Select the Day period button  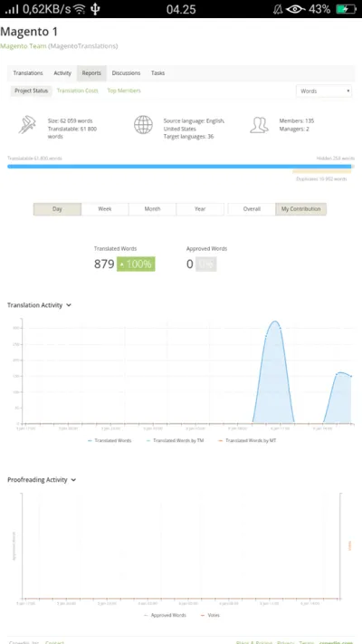(x=57, y=209)
